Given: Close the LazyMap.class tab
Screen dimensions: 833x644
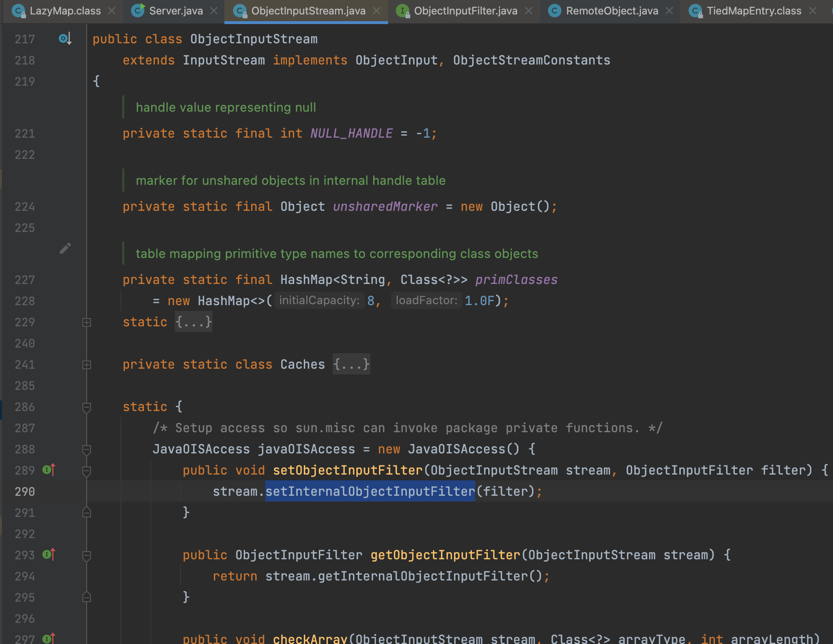Looking at the screenshot, I should pos(112,11).
